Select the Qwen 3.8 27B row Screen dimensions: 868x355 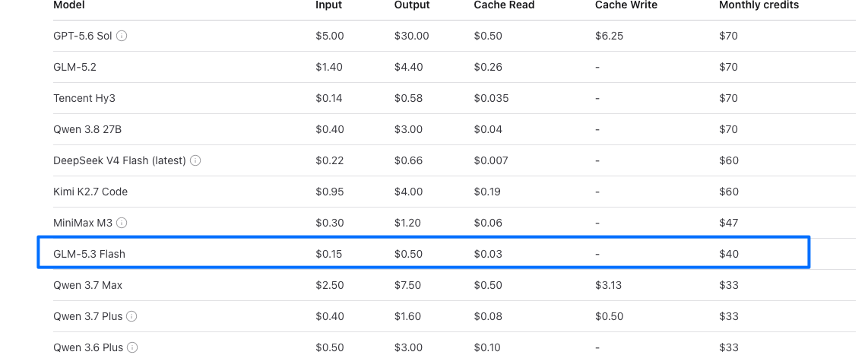(x=454, y=129)
